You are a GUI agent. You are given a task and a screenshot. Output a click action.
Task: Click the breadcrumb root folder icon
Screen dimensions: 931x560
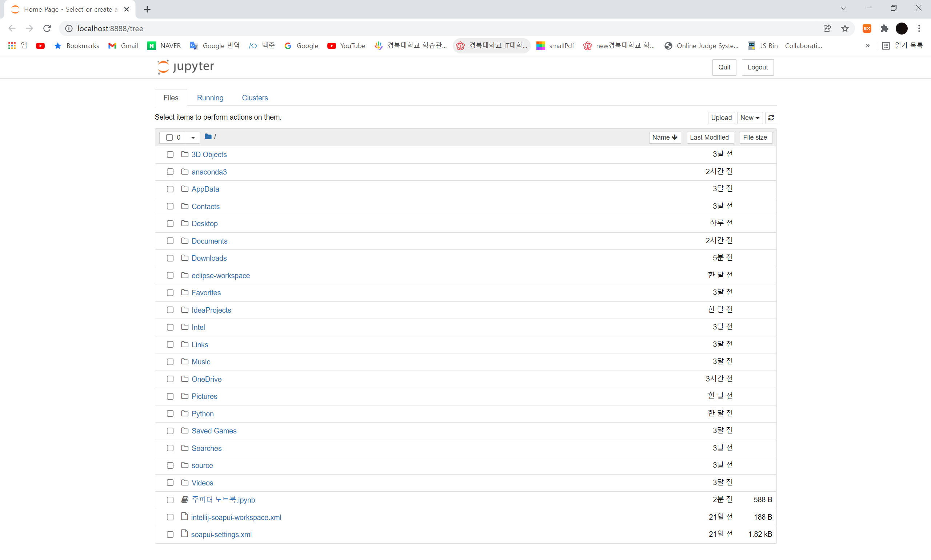(208, 137)
